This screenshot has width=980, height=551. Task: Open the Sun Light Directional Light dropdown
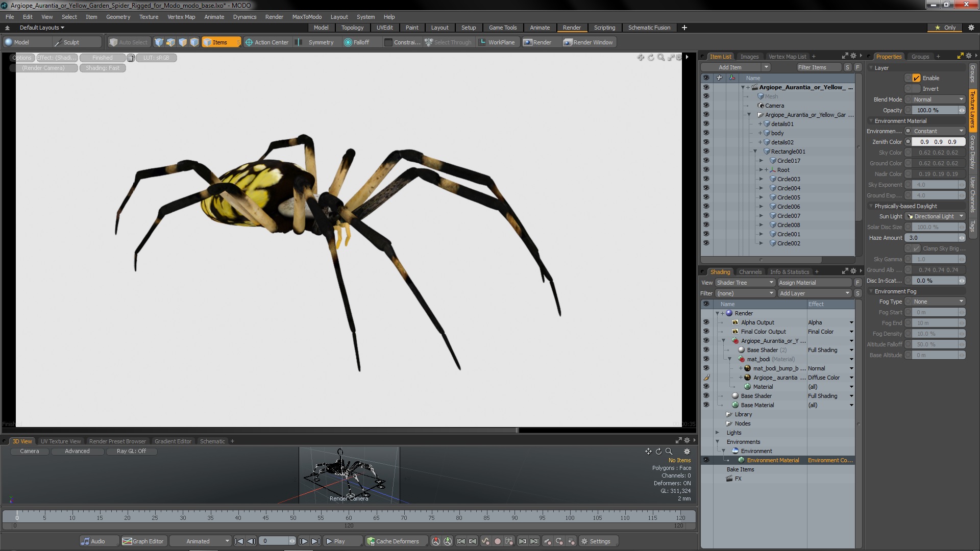point(935,216)
